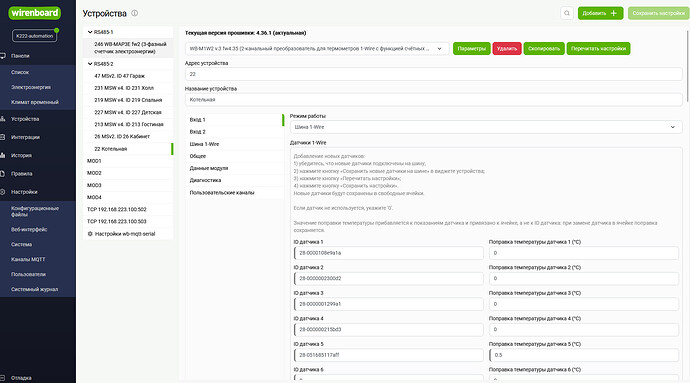Select the MOD1 port
690x383 pixels.
[x=128, y=161]
